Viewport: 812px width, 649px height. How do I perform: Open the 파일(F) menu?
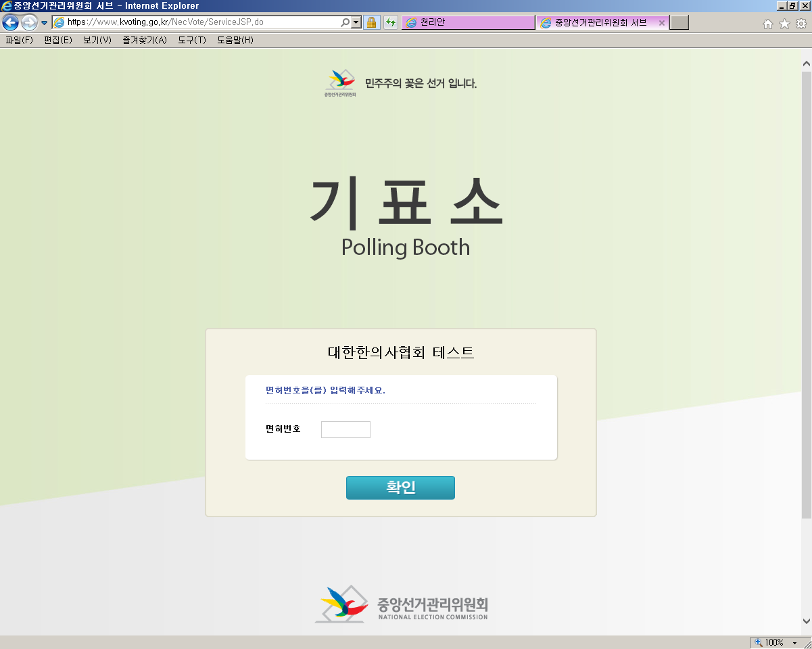tap(19, 40)
